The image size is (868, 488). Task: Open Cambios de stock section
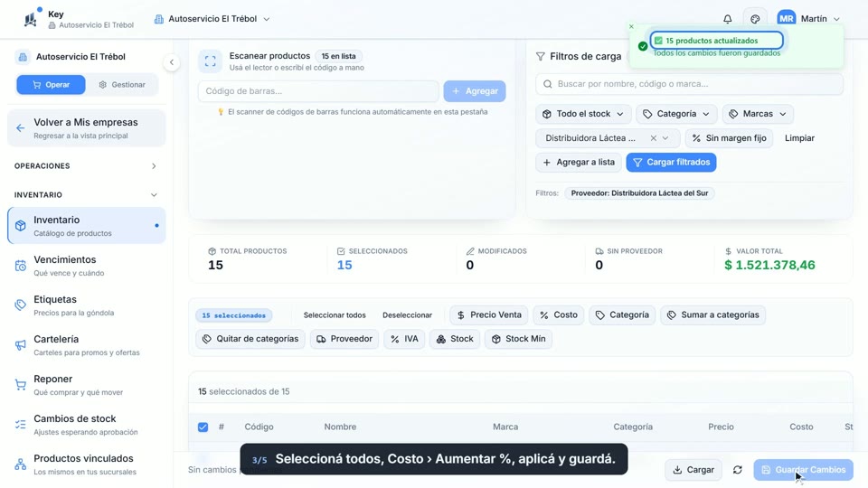pos(87,425)
